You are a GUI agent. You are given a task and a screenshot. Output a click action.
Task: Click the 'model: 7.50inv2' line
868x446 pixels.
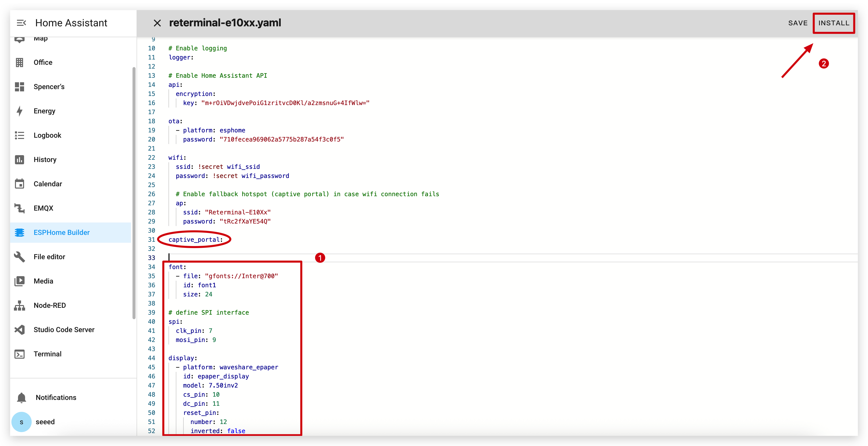tap(210, 386)
